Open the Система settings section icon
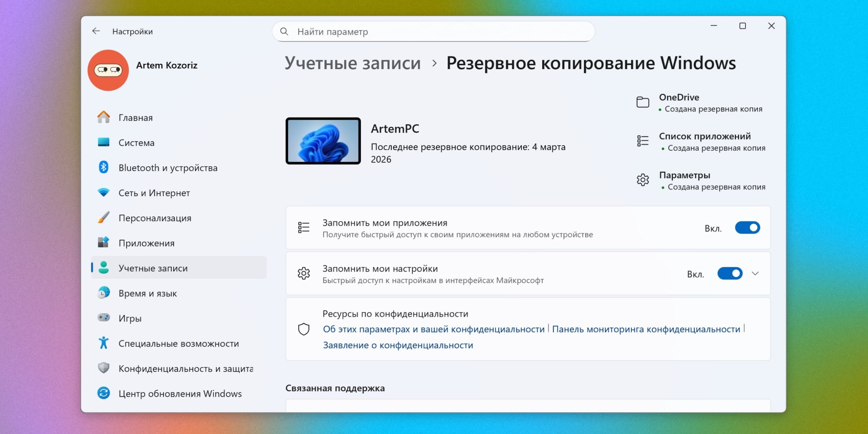868x434 pixels. click(104, 142)
